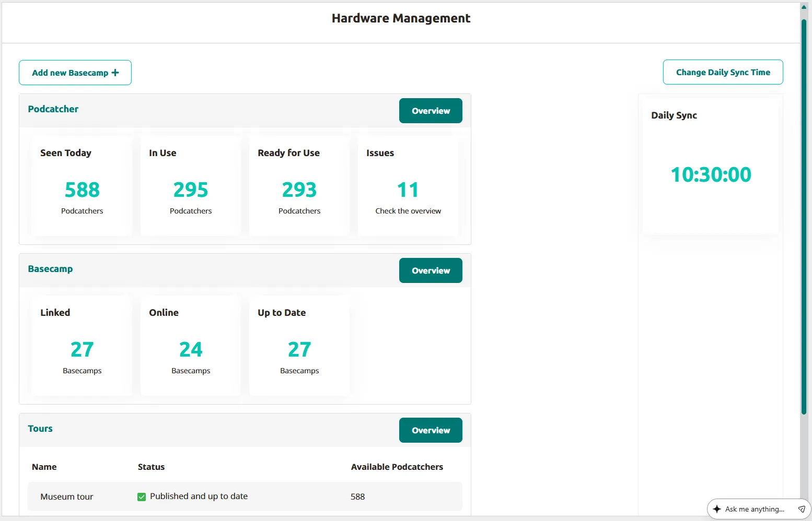Open the Tours Overview

(x=431, y=430)
